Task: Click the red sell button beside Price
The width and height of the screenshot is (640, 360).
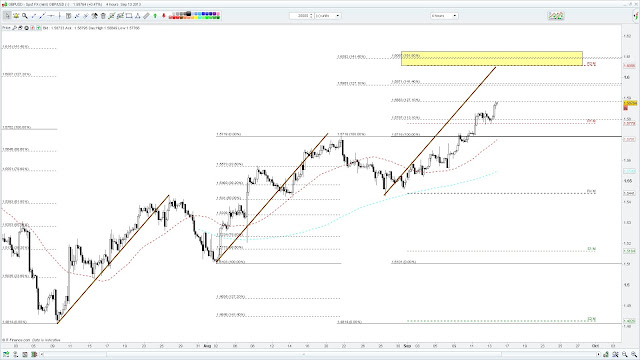Action: pos(33,28)
